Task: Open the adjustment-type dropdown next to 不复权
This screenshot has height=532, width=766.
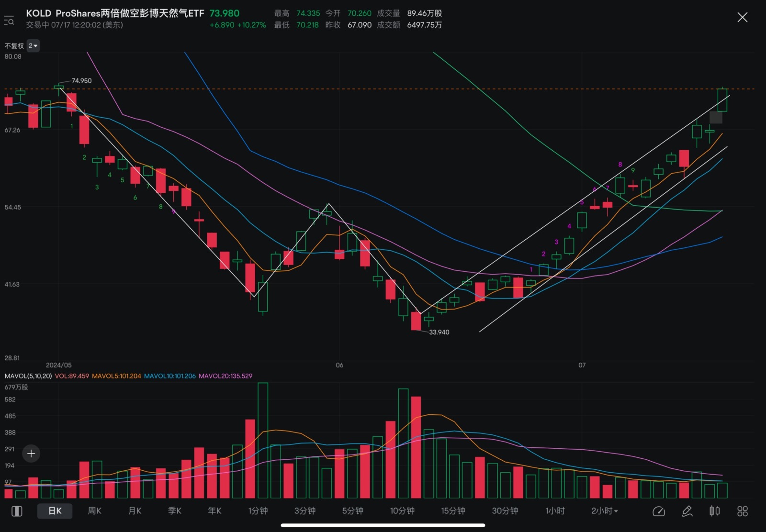Action: point(33,46)
